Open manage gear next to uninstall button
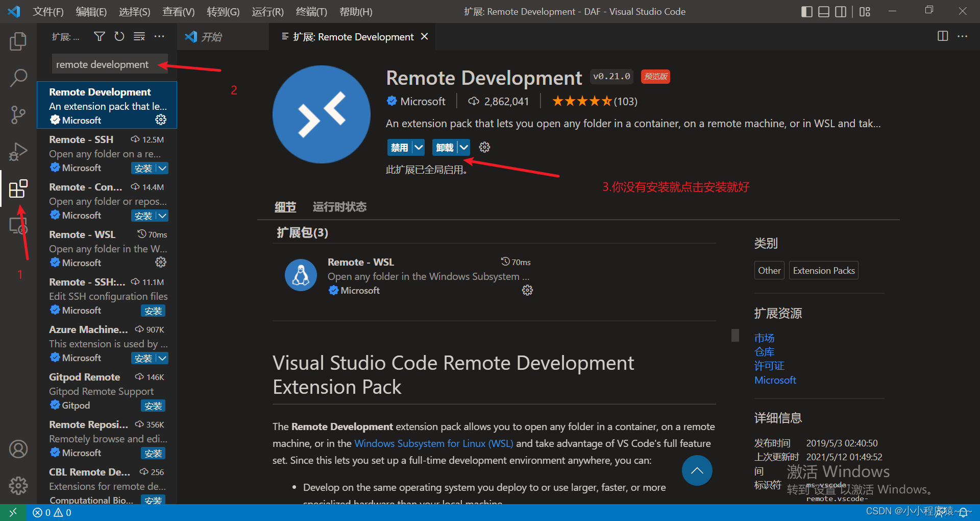This screenshot has height=521, width=980. click(484, 148)
